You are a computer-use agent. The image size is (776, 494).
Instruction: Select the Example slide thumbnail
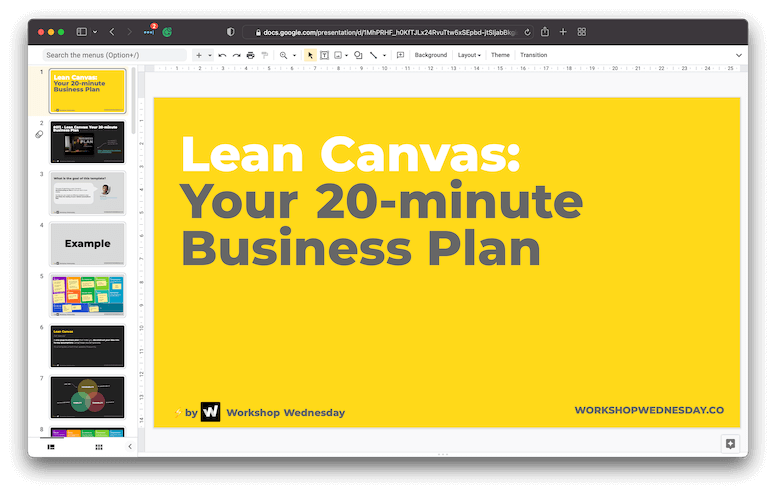[x=88, y=243]
